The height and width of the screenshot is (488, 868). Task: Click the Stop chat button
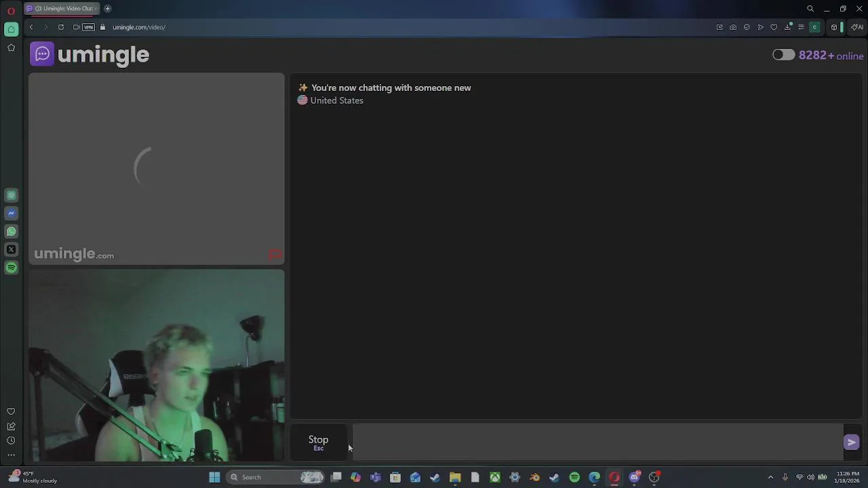318,442
